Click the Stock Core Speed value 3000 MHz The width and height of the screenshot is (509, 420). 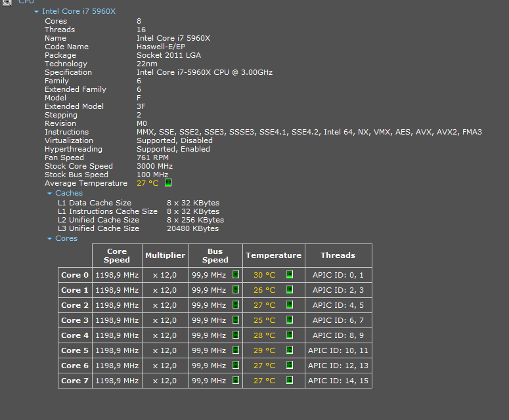pyautogui.click(x=155, y=166)
